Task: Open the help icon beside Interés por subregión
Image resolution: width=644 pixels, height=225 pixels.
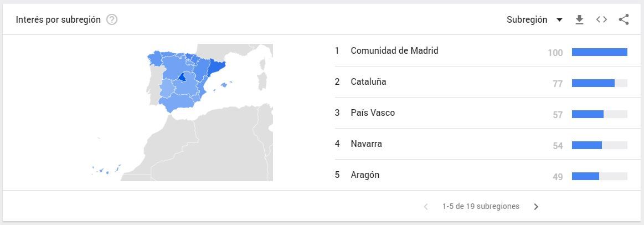Action: pyautogui.click(x=112, y=20)
